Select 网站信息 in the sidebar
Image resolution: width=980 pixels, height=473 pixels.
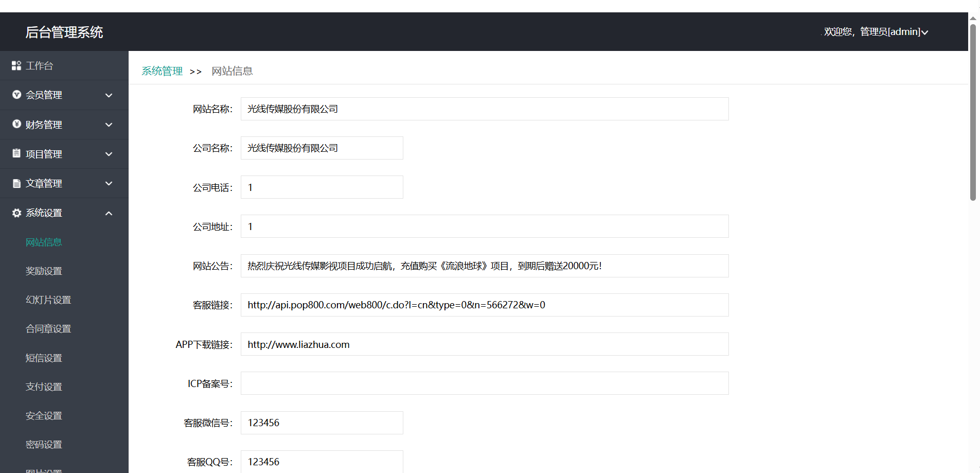44,242
